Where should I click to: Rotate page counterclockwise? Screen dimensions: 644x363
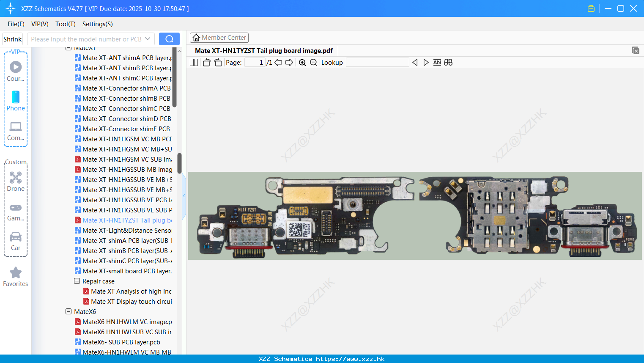(206, 62)
